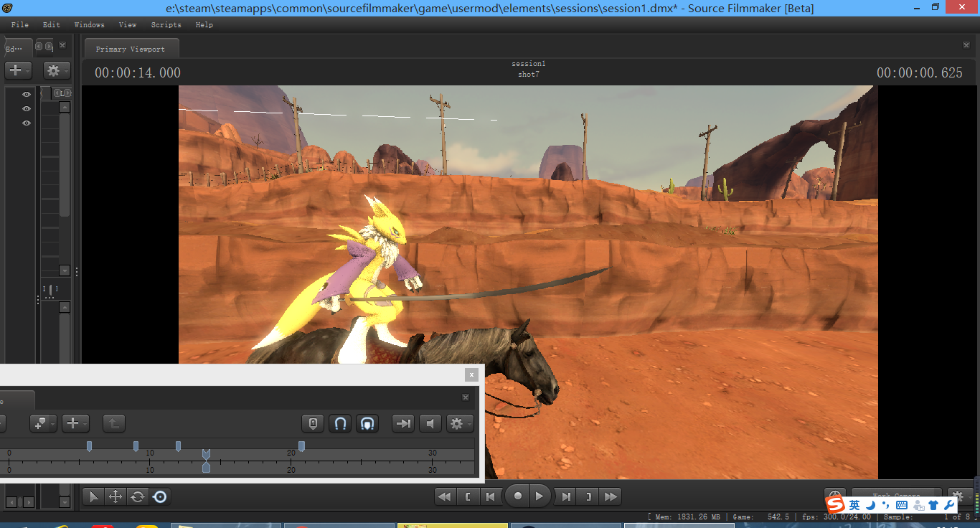The height and width of the screenshot is (528, 980).
Task: Open the Windows menu
Action: click(x=89, y=24)
